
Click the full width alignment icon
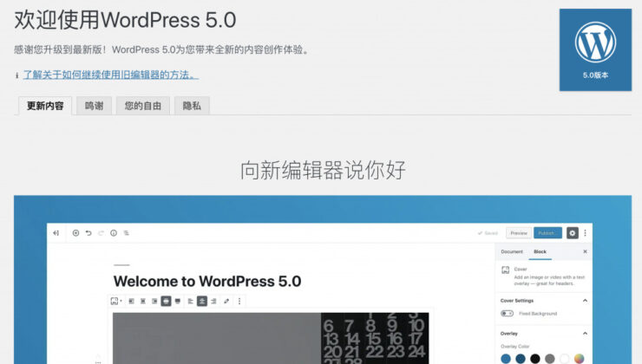[x=177, y=302]
